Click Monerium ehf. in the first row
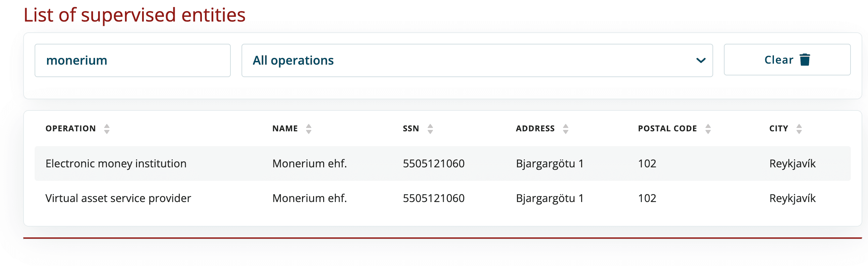This screenshot has width=868, height=266. point(309,163)
